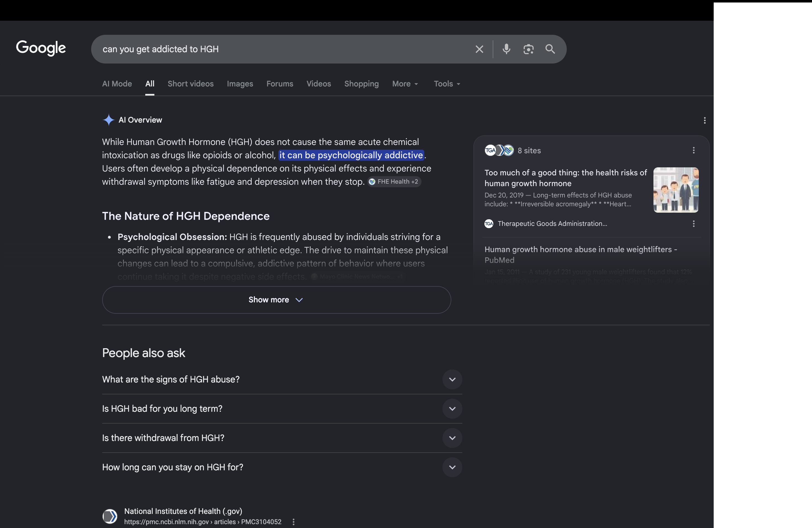The height and width of the screenshot is (528, 812).
Task: Select the All tab
Action: (150, 84)
